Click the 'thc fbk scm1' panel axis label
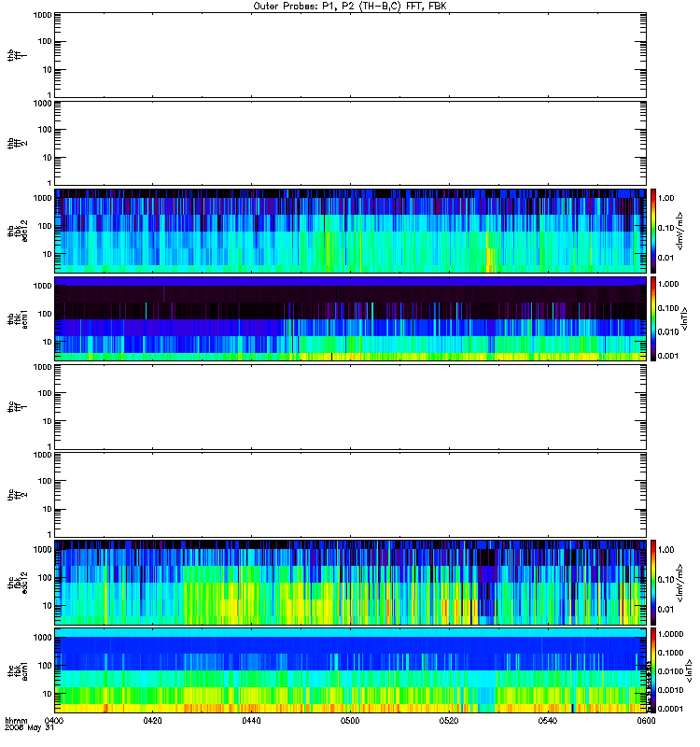 tap(17, 670)
